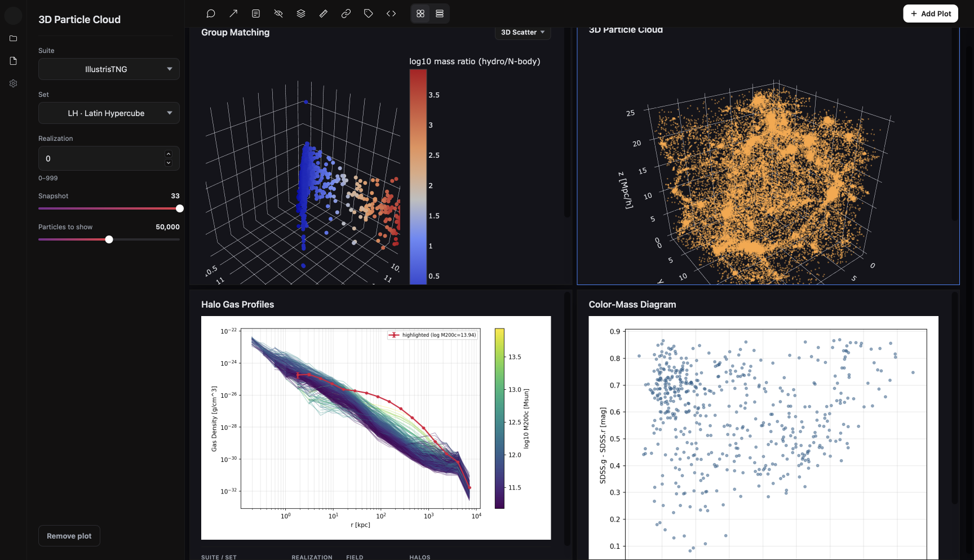
Task: Click the tag label icon
Action: 369,14
